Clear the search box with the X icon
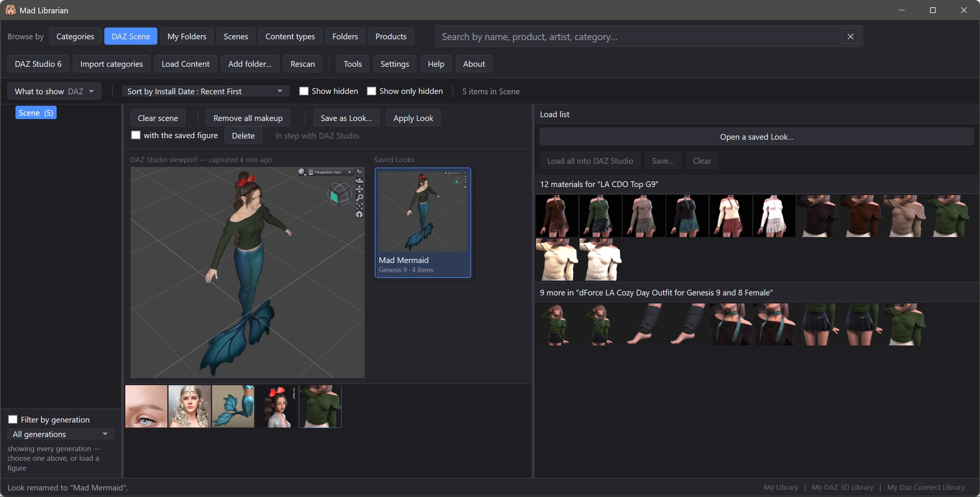 tap(850, 36)
